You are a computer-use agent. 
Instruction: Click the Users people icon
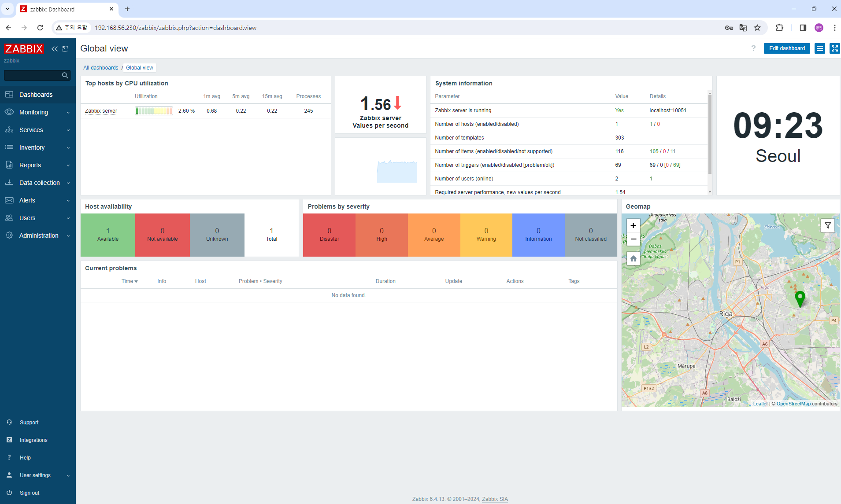9,218
